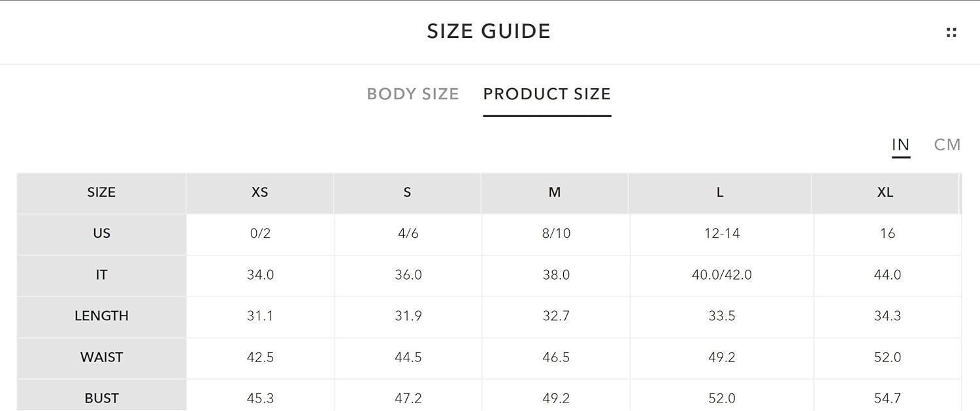
Task: Select the XL column header
Action: click(885, 193)
